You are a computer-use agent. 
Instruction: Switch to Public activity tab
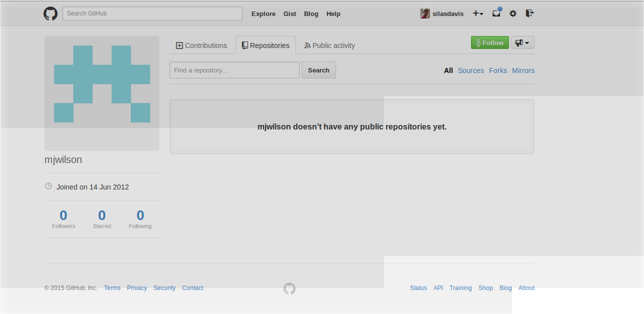point(329,45)
